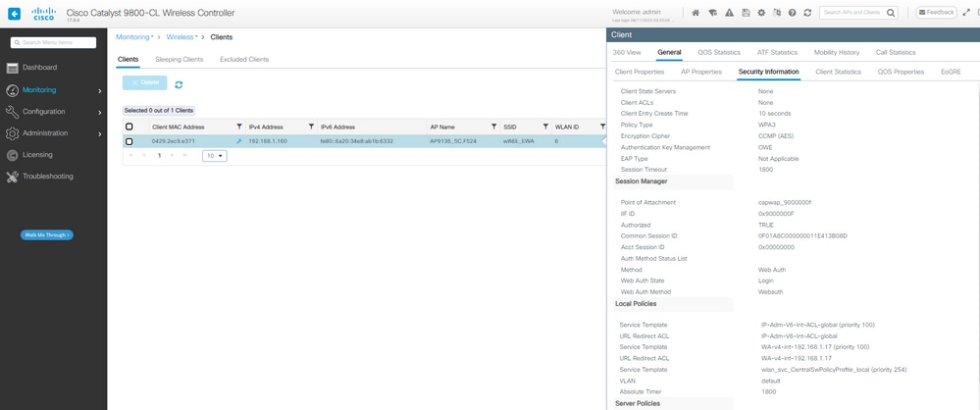Screen dimensions: 980x410
Task: Filter the SSID column
Action: [545, 127]
